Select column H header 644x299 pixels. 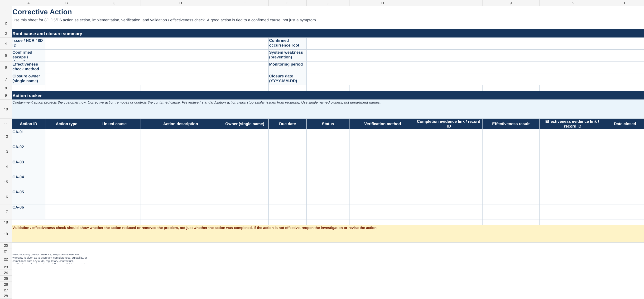[x=383, y=3]
